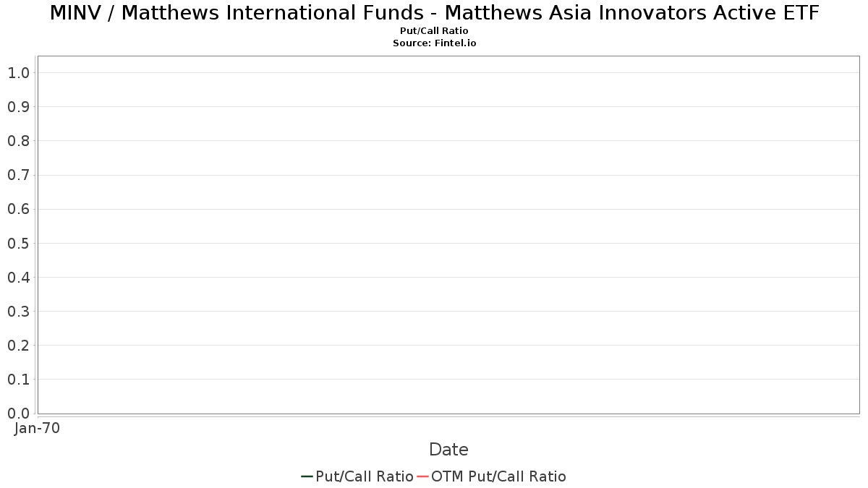Click the 0.8 y-axis tick label
868x488 pixels.
[x=19, y=141]
